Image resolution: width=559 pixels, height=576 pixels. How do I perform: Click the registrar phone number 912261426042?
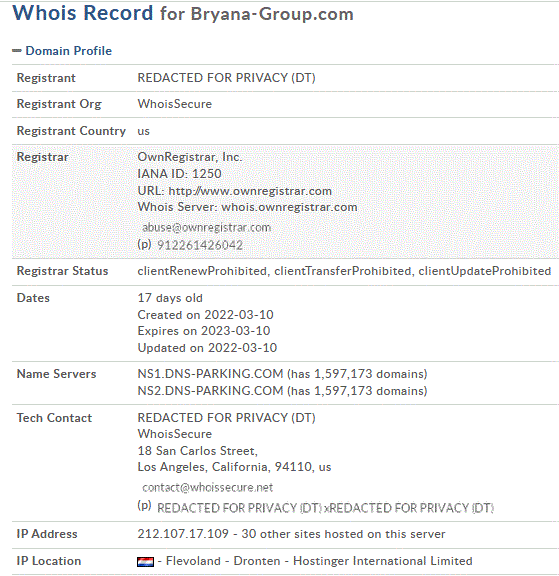(x=200, y=245)
